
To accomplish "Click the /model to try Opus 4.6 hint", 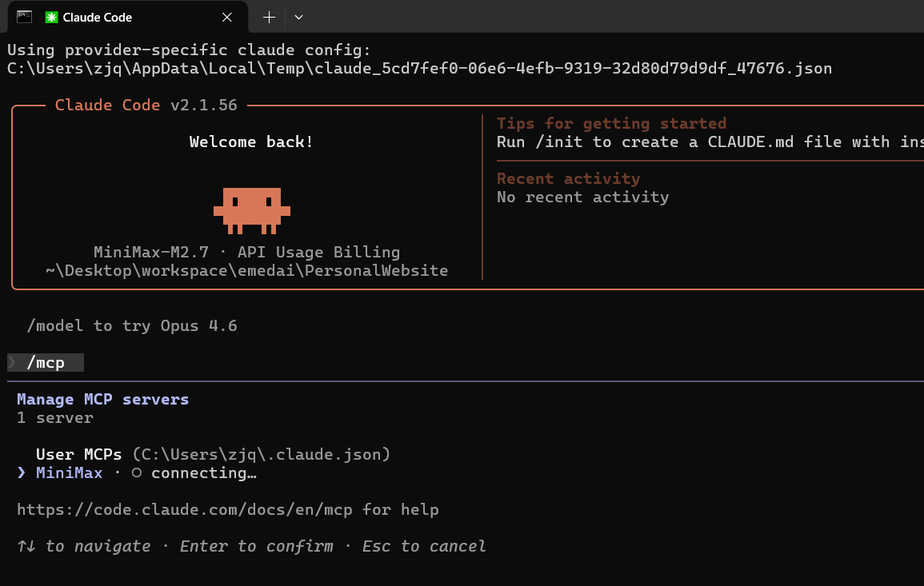I will click(132, 325).
